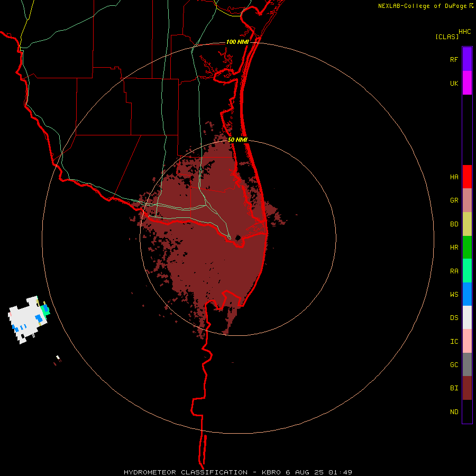Click the 100 NMI range ring label

point(237,42)
